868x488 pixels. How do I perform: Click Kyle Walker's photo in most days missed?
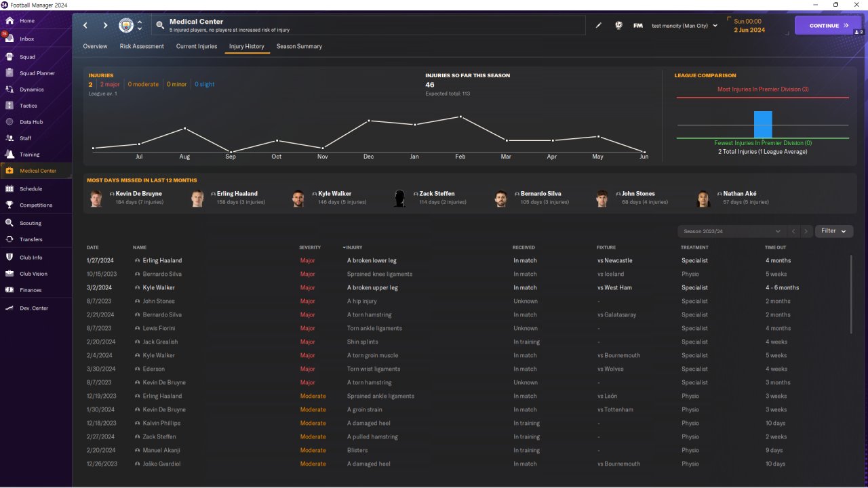pos(298,198)
